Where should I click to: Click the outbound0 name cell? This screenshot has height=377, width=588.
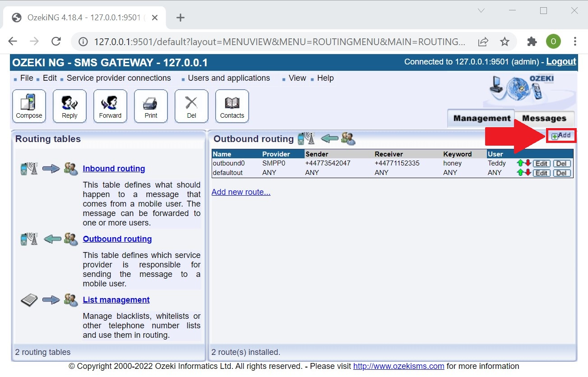pos(228,163)
